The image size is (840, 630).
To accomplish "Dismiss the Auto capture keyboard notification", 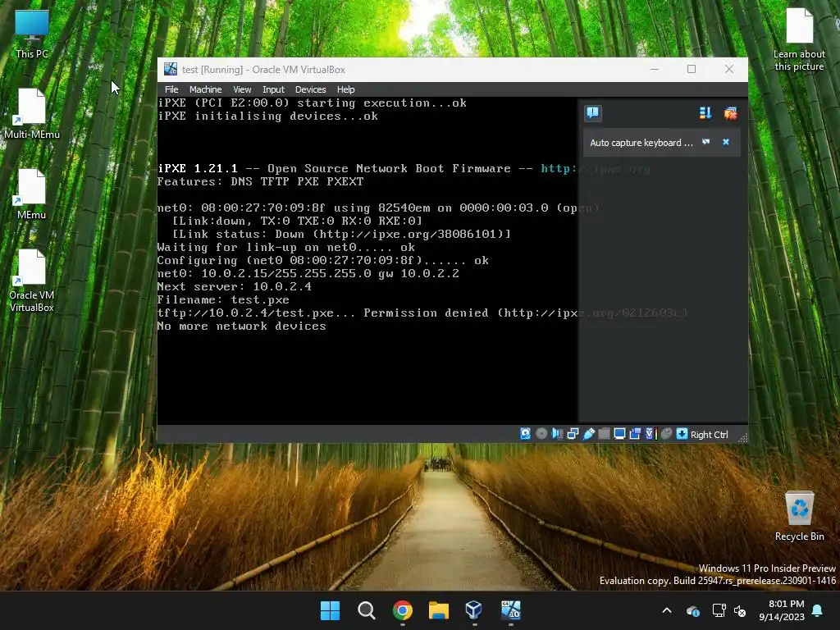I will (726, 142).
